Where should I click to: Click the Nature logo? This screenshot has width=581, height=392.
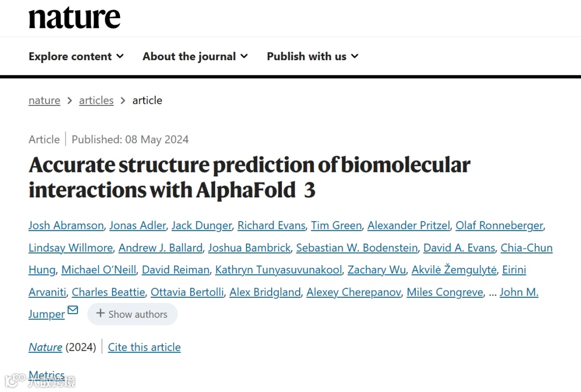tap(74, 17)
